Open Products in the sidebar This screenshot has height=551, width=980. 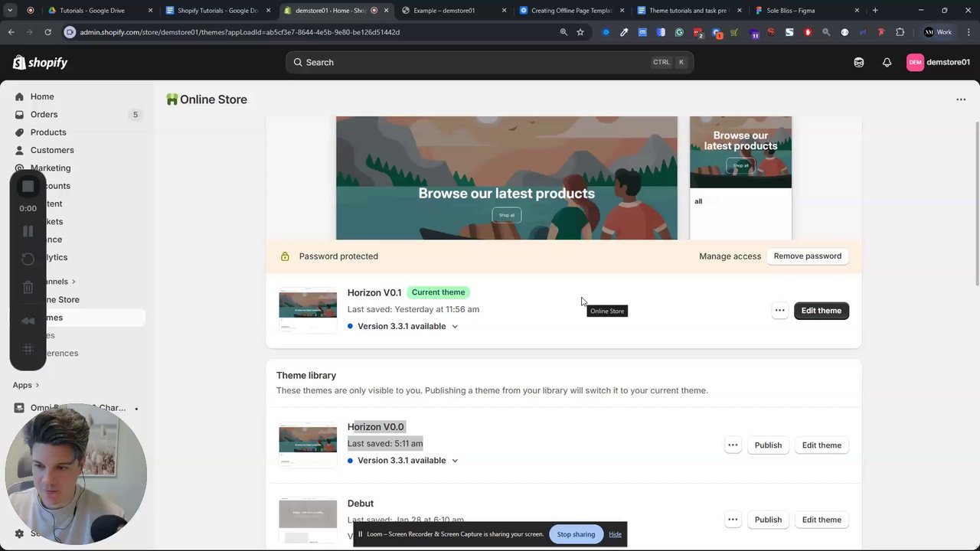[x=48, y=132]
